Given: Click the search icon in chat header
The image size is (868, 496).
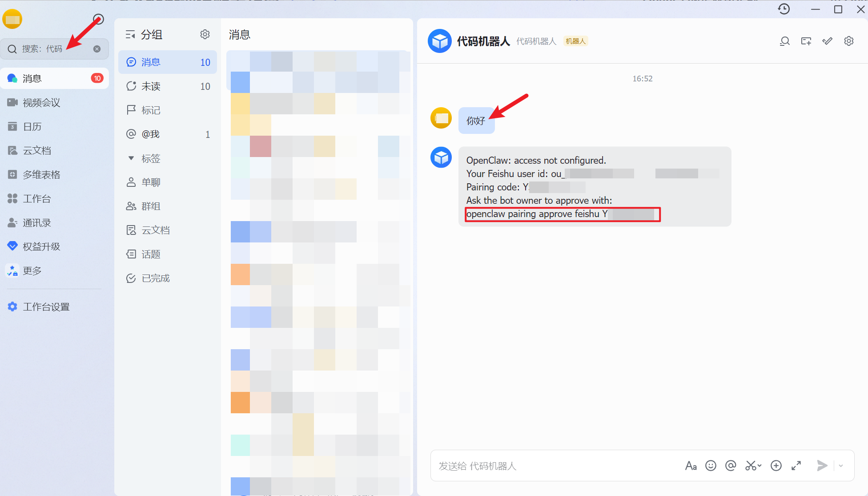Looking at the screenshot, I should click(x=785, y=41).
